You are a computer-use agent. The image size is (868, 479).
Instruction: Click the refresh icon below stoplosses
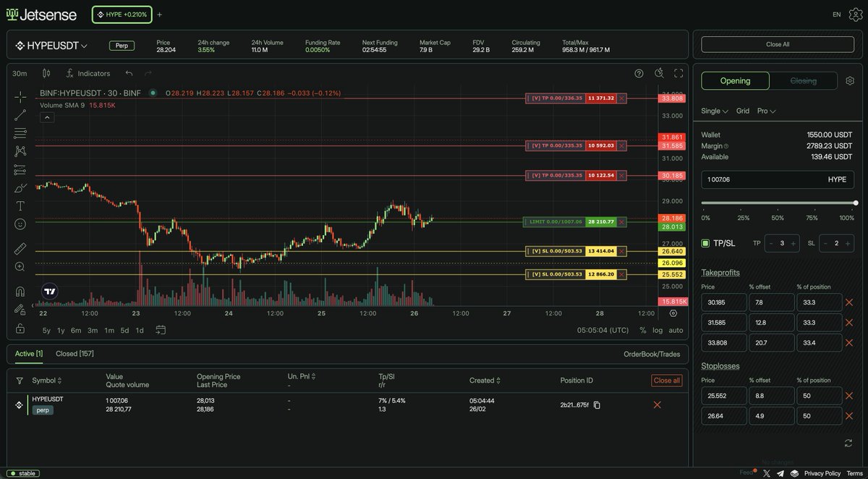pyautogui.click(x=848, y=443)
